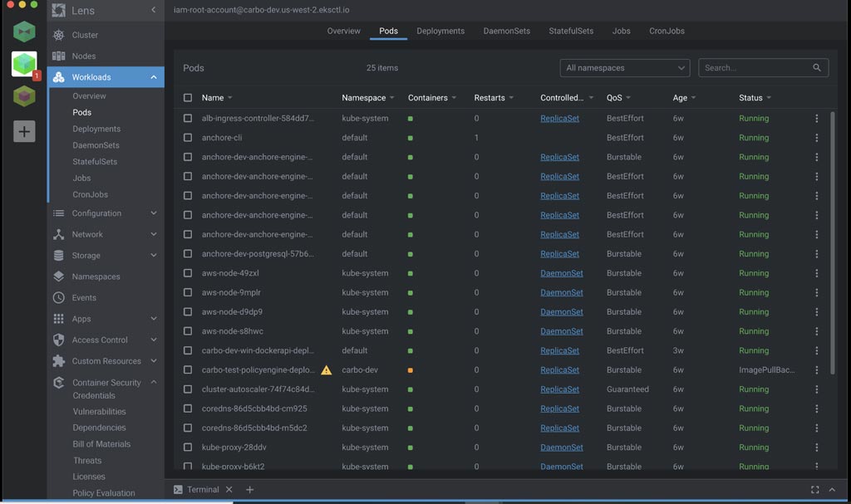This screenshot has width=851, height=504.
Task: Open DaemonSet link for aws-node-49zxl pod
Action: [562, 273]
